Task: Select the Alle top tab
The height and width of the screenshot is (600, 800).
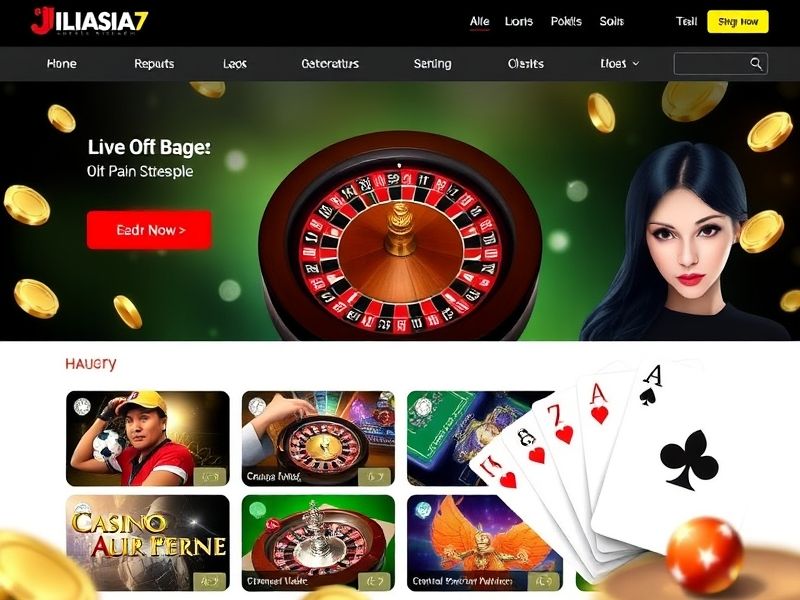Action: 480,21
